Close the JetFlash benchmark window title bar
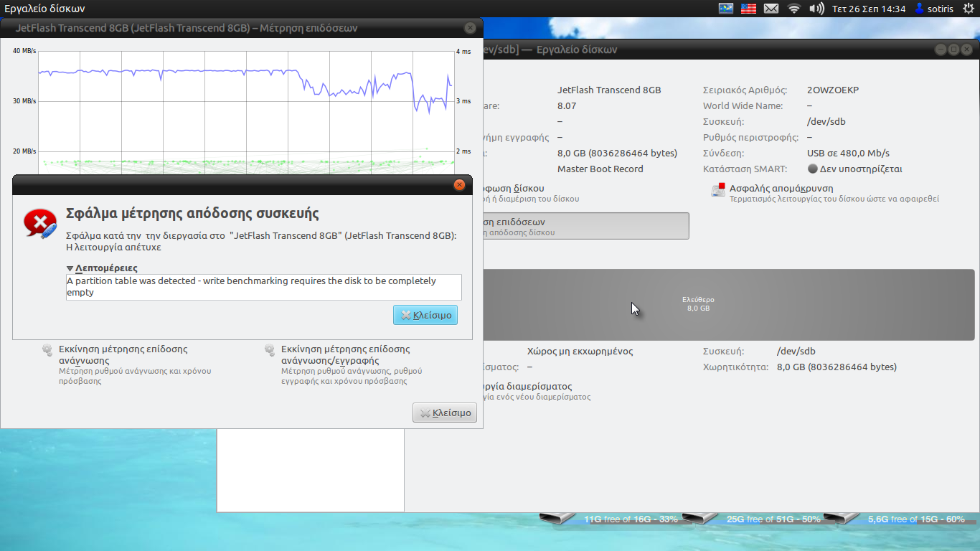This screenshot has width=980, height=551. click(x=470, y=28)
